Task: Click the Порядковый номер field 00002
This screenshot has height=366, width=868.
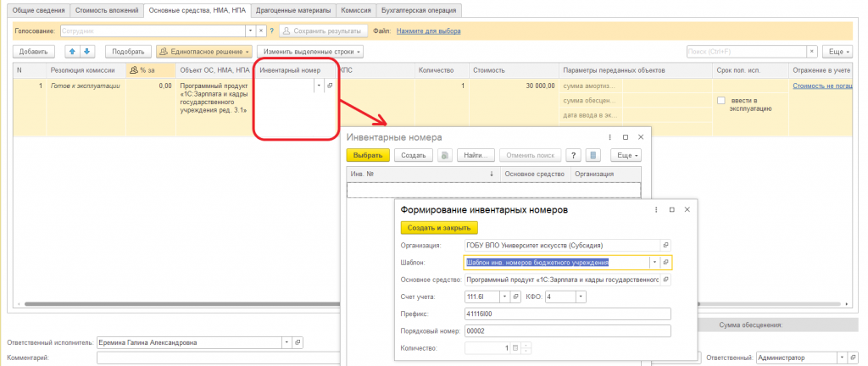Action: click(568, 331)
